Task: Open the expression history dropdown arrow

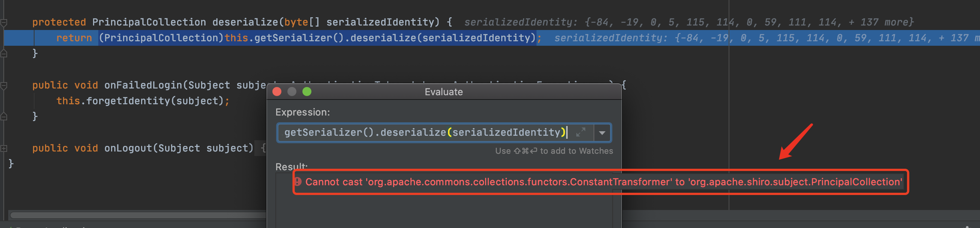Action: coord(602,133)
